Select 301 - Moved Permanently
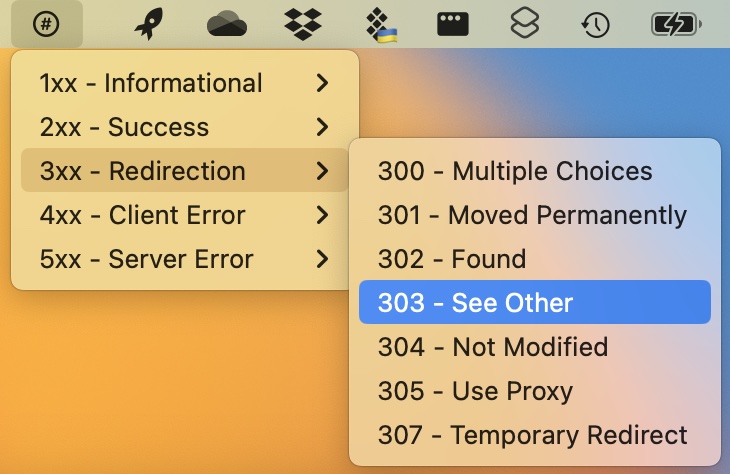This screenshot has height=474, width=730. pos(534,215)
